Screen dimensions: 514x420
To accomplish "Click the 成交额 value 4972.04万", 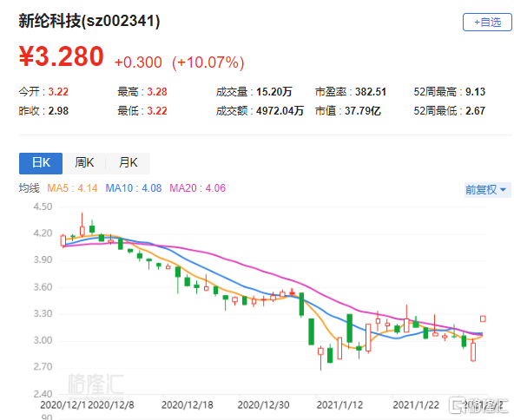I will [x=280, y=111].
